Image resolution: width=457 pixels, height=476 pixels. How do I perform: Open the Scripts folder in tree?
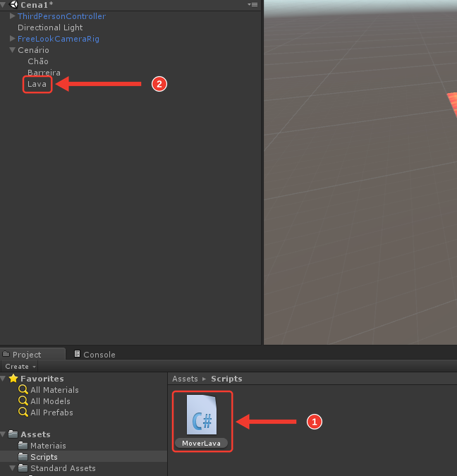tap(44, 456)
